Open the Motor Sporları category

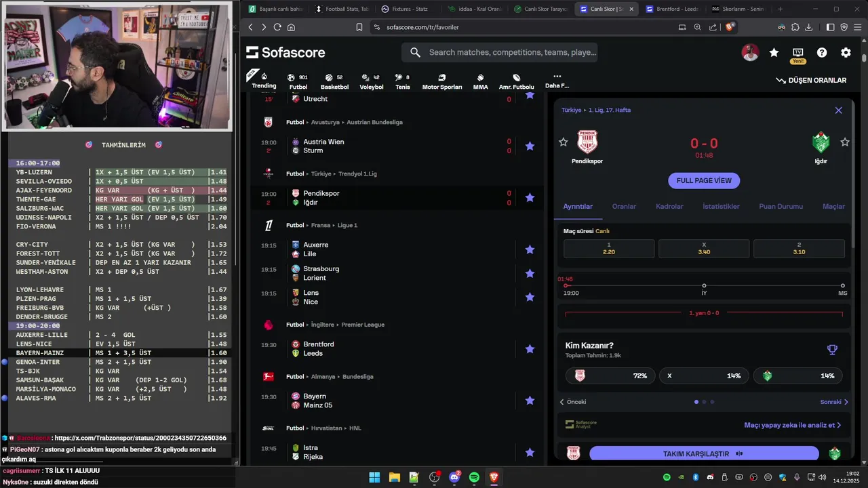442,81
